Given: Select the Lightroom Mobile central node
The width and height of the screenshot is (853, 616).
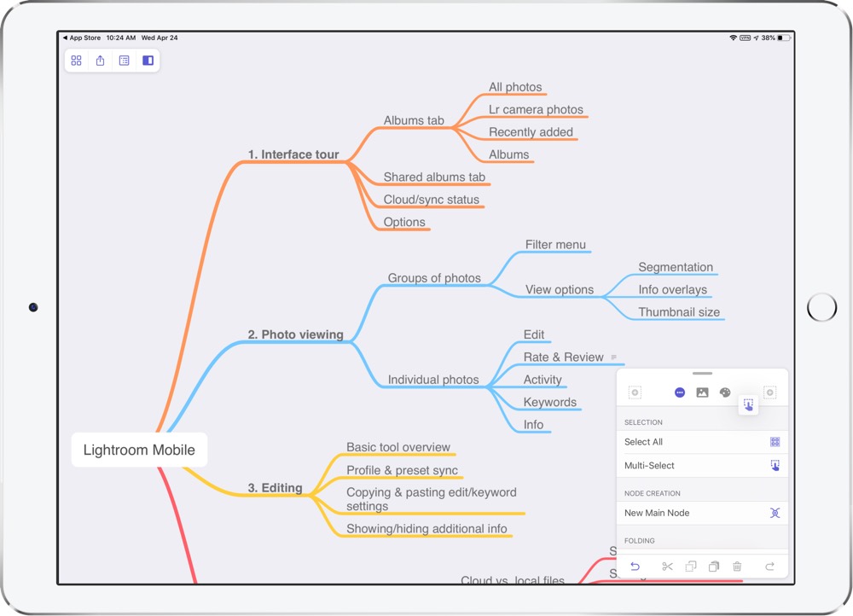Looking at the screenshot, I should 139,450.
